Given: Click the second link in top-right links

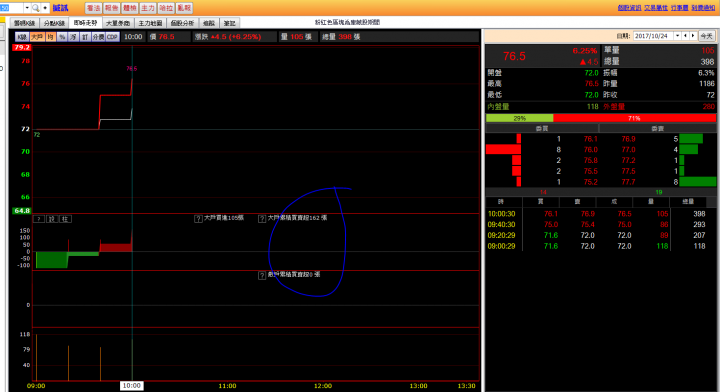Looking at the screenshot, I should [x=656, y=8].
